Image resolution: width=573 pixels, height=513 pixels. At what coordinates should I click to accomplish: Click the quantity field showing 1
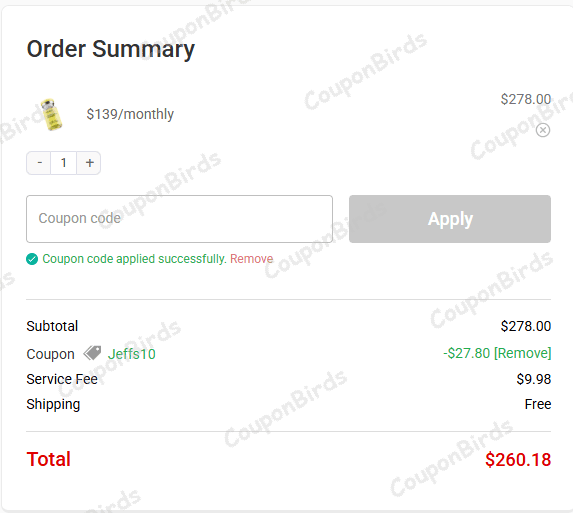click(64, 163)
